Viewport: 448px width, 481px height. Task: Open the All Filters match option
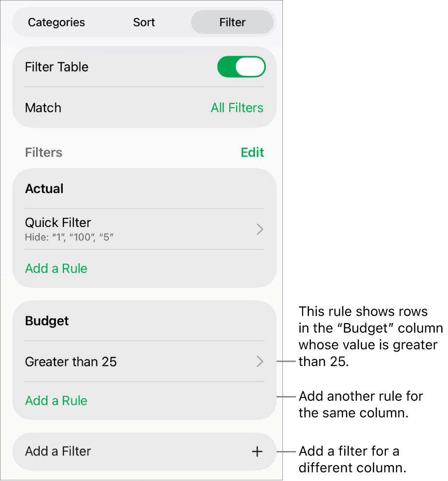coord(237,108)
